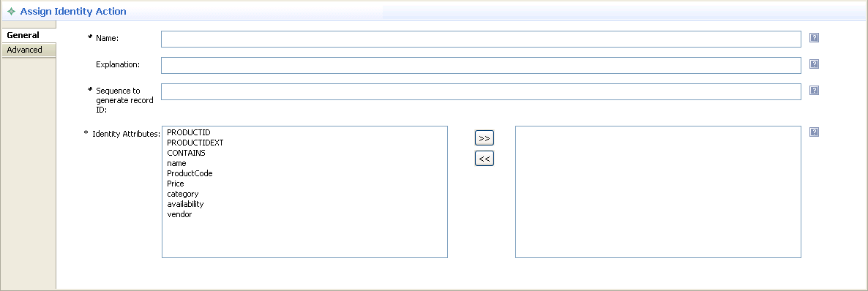Select the ProductCode attribute
868x291 pixels.
[190, 173]
